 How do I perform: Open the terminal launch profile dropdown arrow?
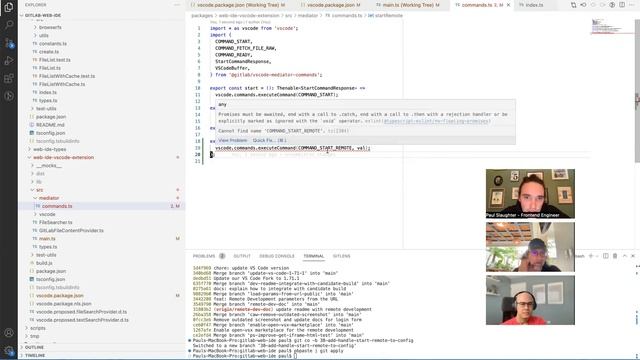tap(596, 256)
